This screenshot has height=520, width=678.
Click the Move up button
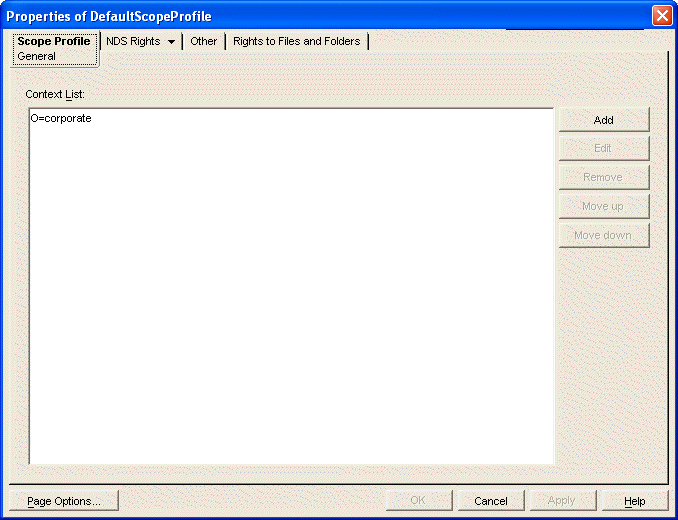[604, 207]
